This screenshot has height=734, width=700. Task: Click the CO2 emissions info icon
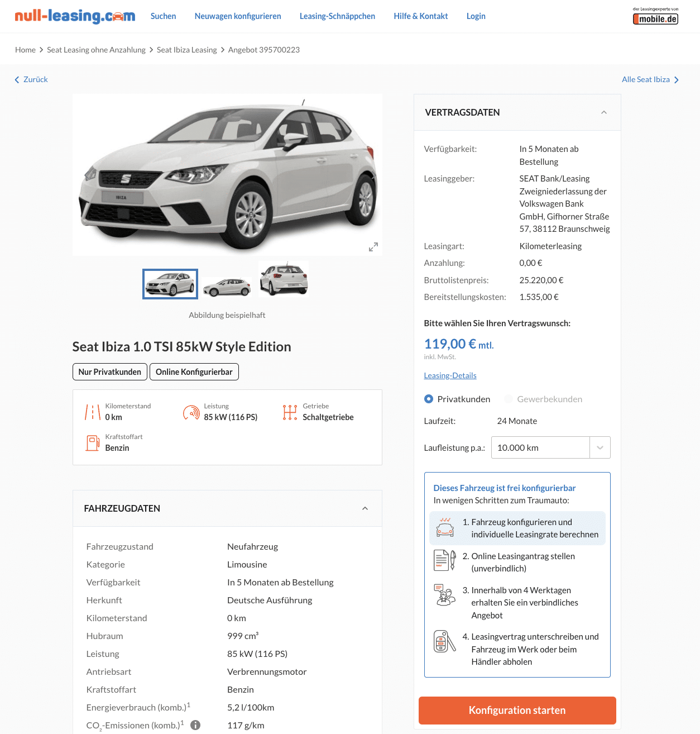(195, 725)
